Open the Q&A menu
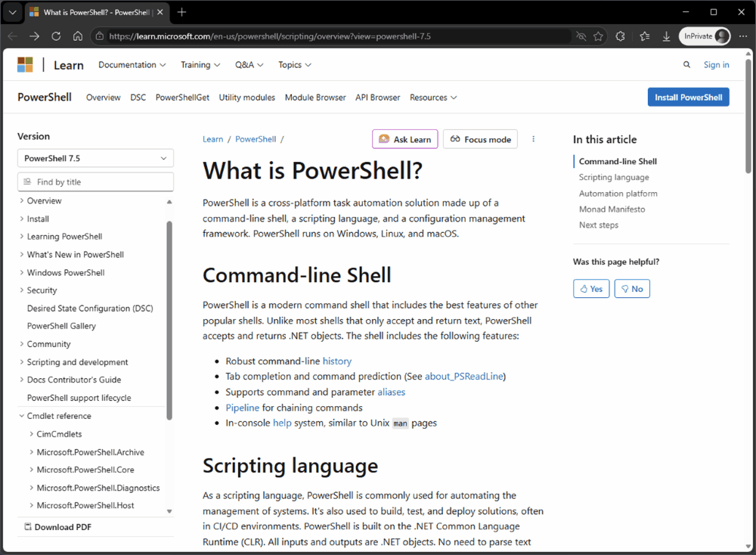Screen dimensions: 756x555 249,65
